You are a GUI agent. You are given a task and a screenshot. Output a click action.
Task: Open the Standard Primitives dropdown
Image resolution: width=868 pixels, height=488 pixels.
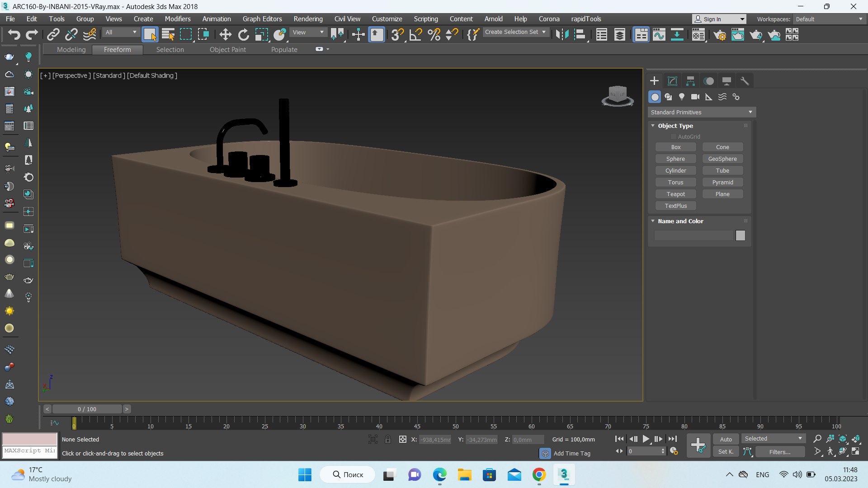pos(701,112)
